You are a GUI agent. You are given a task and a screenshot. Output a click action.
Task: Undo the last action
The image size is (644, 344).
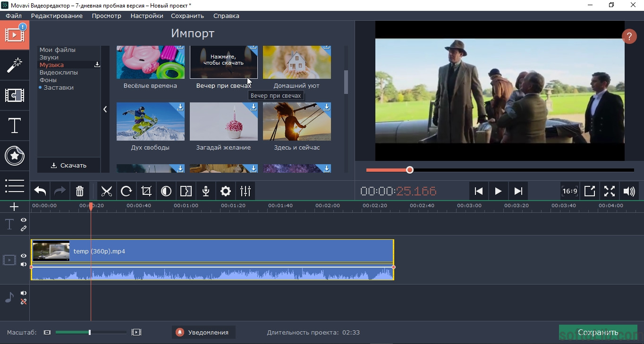click(40, 191)
